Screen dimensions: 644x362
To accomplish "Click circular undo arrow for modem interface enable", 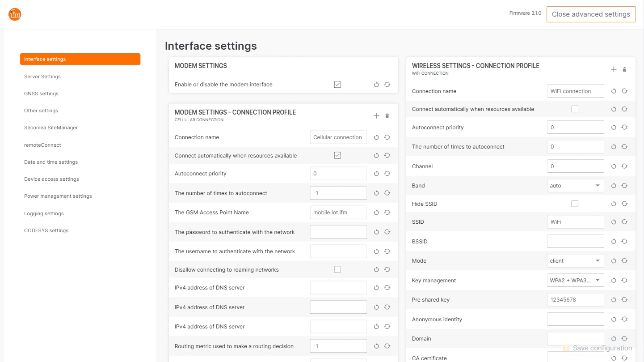I will [376, 85].
